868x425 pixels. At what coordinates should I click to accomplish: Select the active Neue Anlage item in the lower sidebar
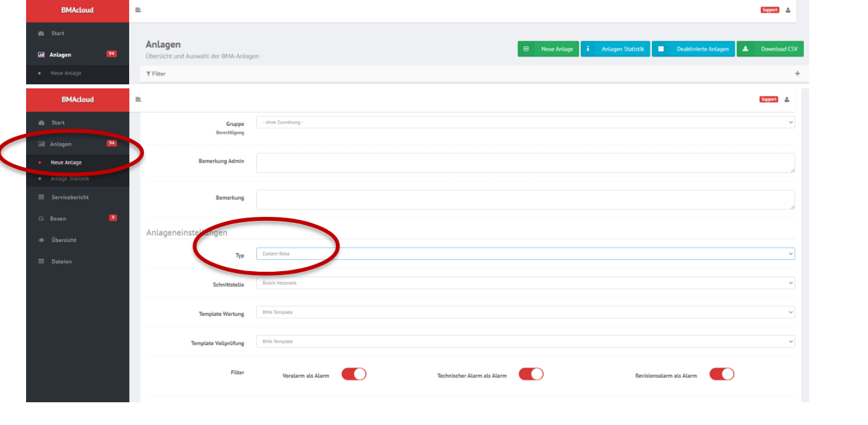[66, 163]
